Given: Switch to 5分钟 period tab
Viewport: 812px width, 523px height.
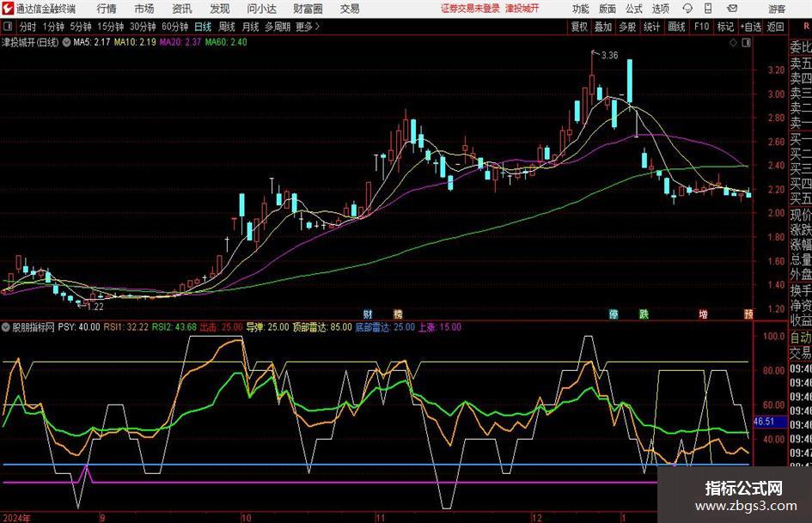Looking at the screenshot, I should tap(81, 27).
